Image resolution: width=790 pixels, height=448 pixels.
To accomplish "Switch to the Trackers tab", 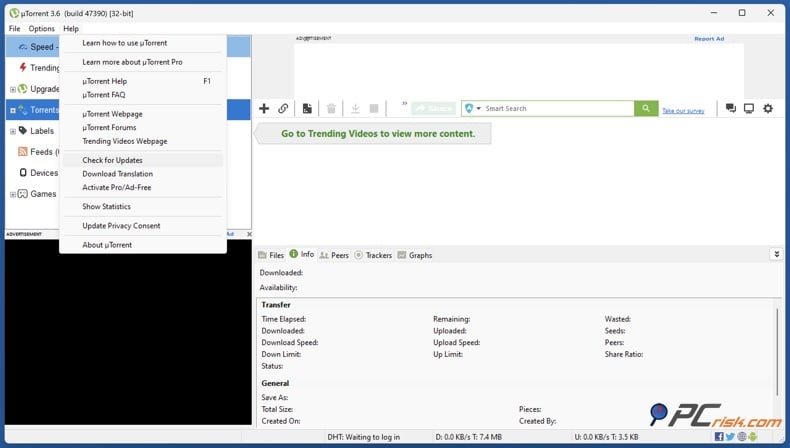I will 373,255.
